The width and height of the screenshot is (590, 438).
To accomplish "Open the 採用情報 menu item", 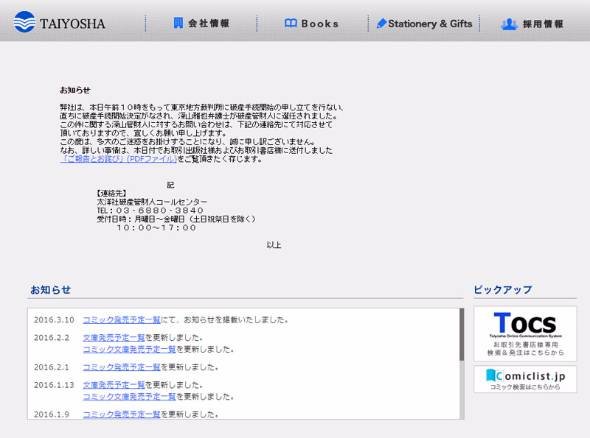I will pyautogui.click(x=532, y=24).
